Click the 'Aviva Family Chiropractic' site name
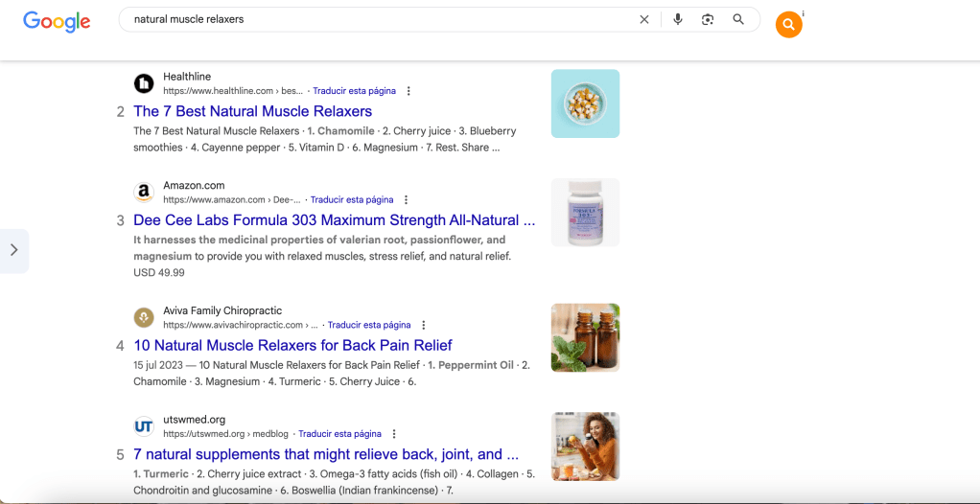Screen dimensions: 980x504 click(222, 310)
